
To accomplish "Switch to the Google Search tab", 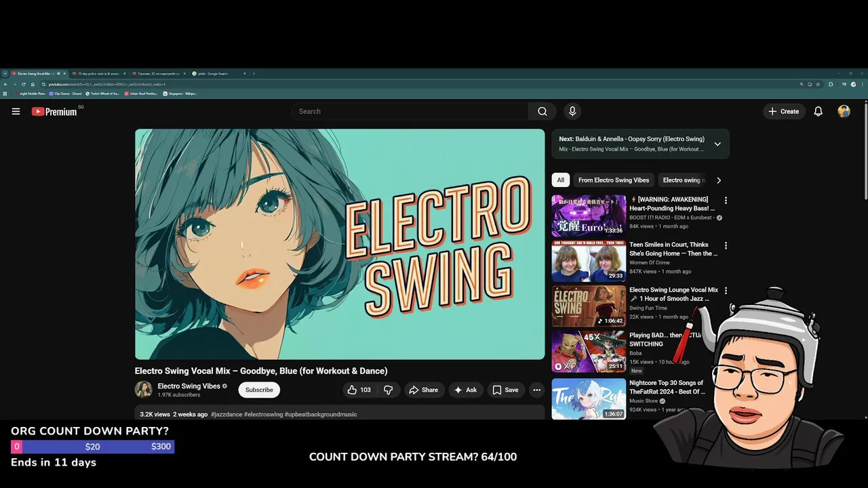I will [x=218, y=73].
